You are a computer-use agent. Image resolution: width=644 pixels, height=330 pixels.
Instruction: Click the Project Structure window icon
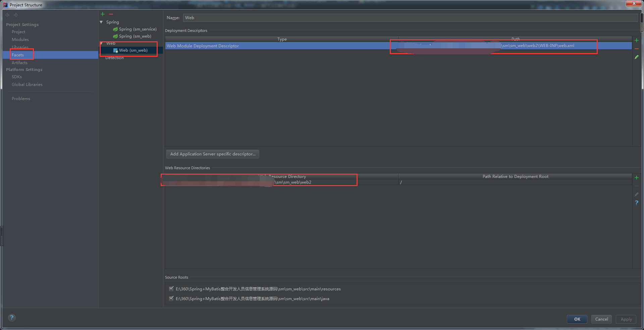(5, 5)
